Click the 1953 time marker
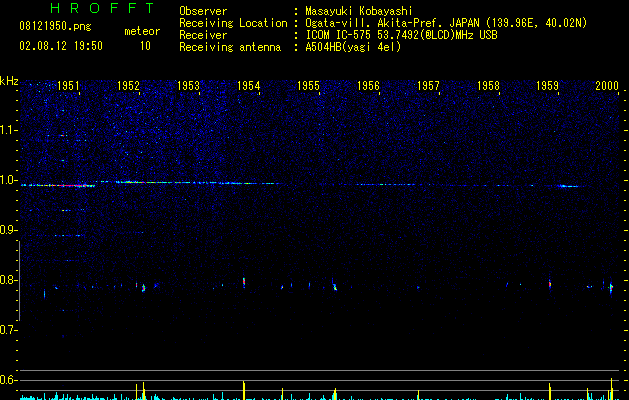The image size is (629, 400). coord(188,86)
